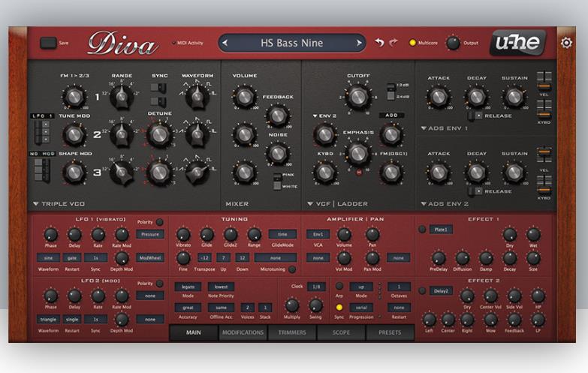Toggle the Multicore indicator
This screenshot has width=588, height=373.
412,43
